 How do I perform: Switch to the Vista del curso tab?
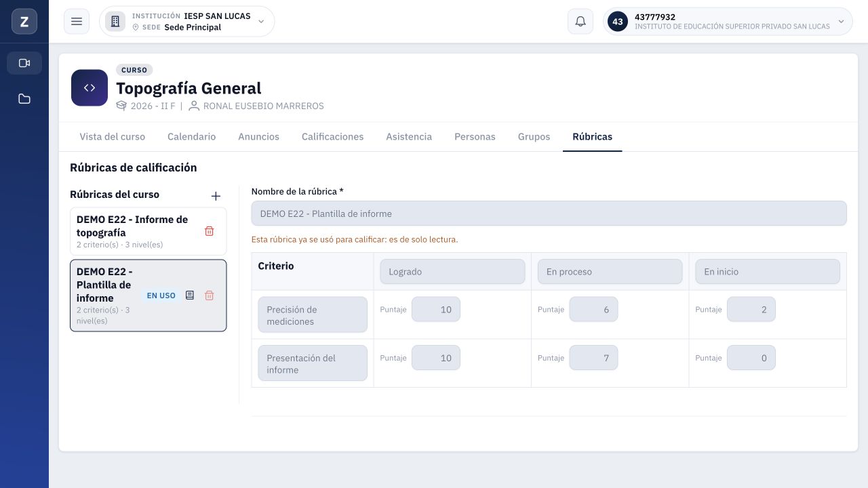point(113,137)
